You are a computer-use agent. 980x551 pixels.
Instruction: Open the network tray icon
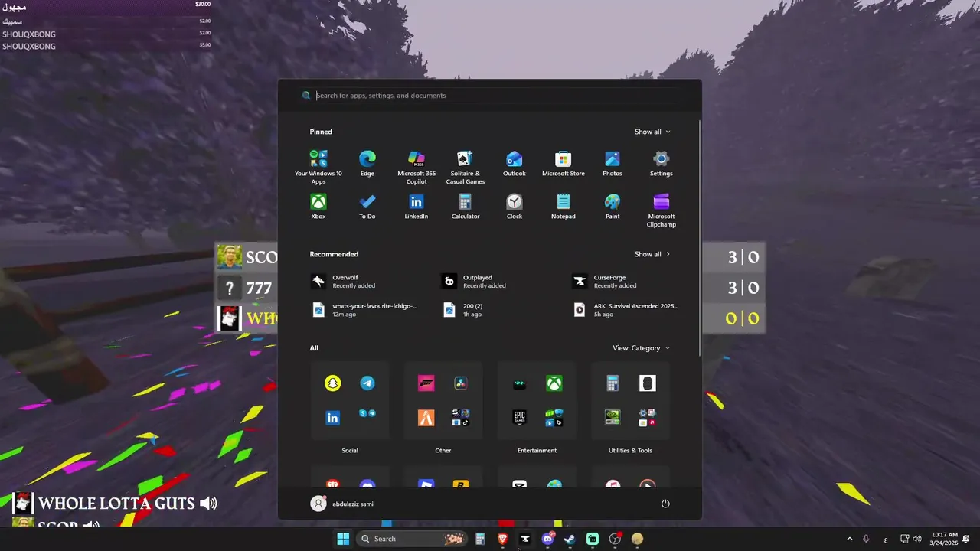(x=904, y=539)
